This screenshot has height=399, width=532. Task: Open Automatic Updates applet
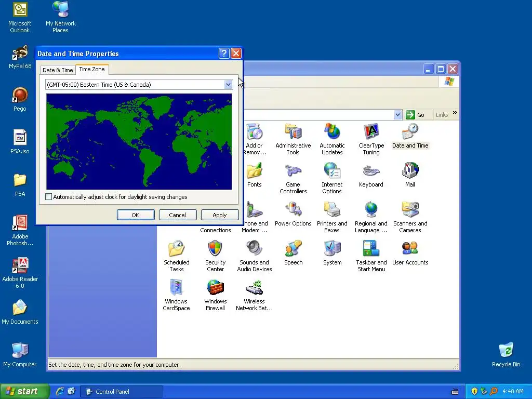[x=332, y=139]
